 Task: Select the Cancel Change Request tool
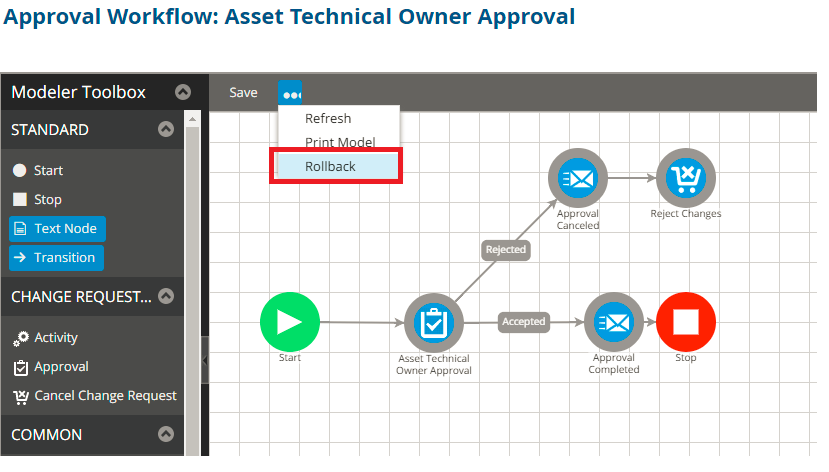click(x=95, y=396)
